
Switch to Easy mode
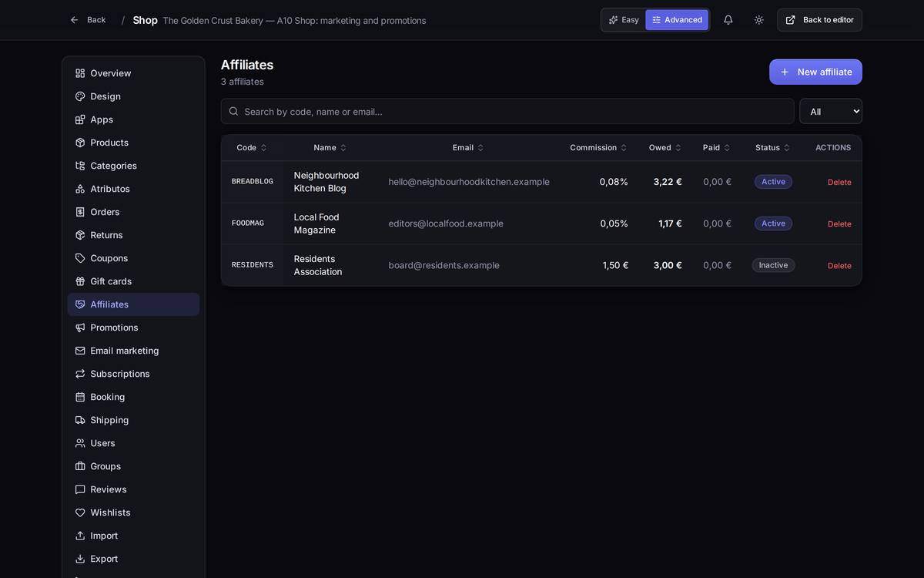pos(624,20)
